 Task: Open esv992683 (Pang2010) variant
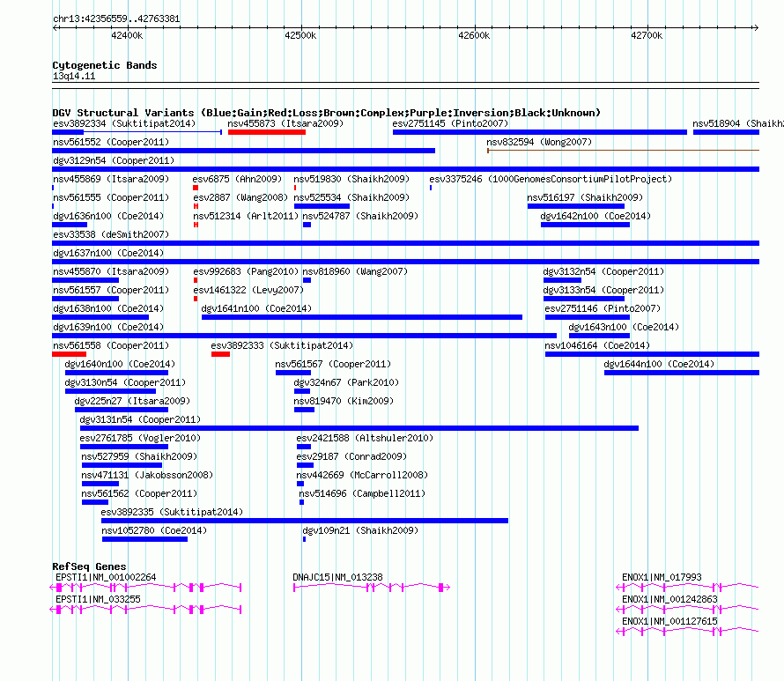coord(246,271)
